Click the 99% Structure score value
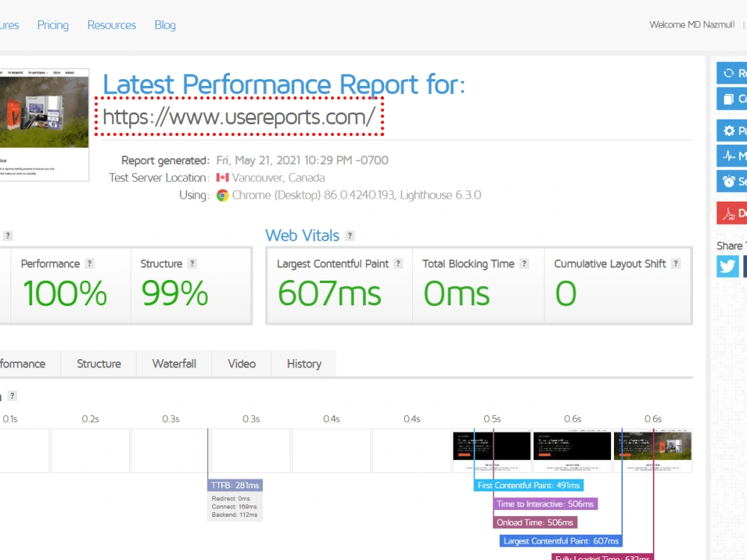Viewport: 747px width, 560px height. pos(174,293)
